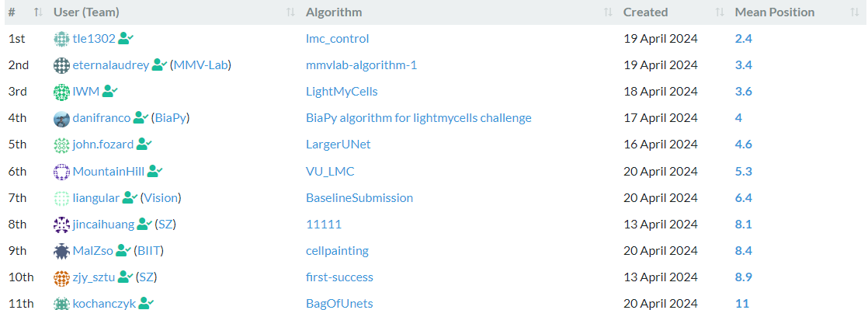Open liangular's user profile link
Screen dimensions: 868x310
96,197
